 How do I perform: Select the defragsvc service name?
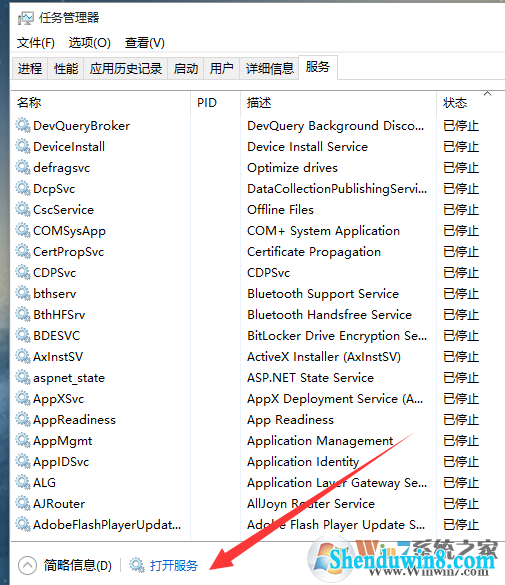pos(62,168)
